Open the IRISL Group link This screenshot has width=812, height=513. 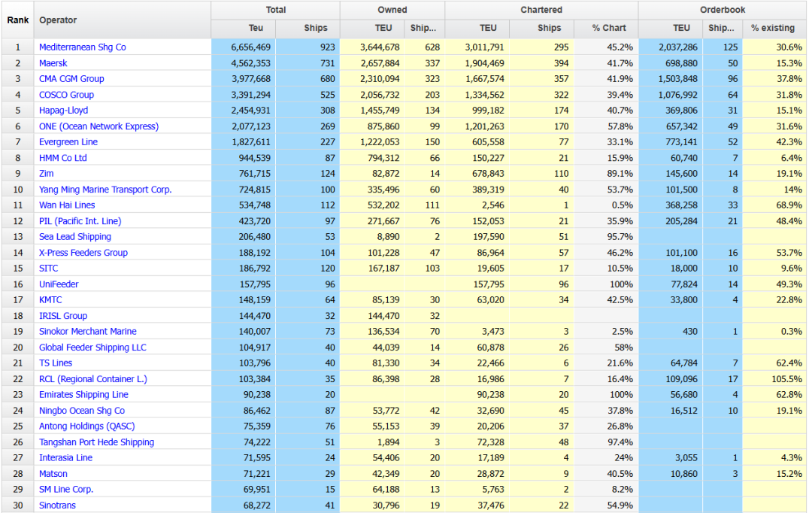62,316
